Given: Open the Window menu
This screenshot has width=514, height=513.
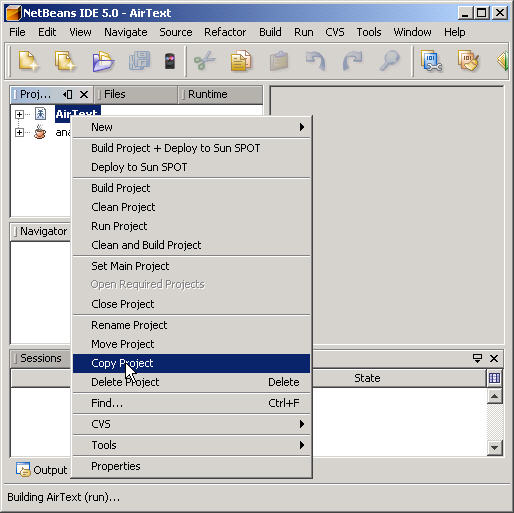Looking at the screenshot, I should click(412, 32).
